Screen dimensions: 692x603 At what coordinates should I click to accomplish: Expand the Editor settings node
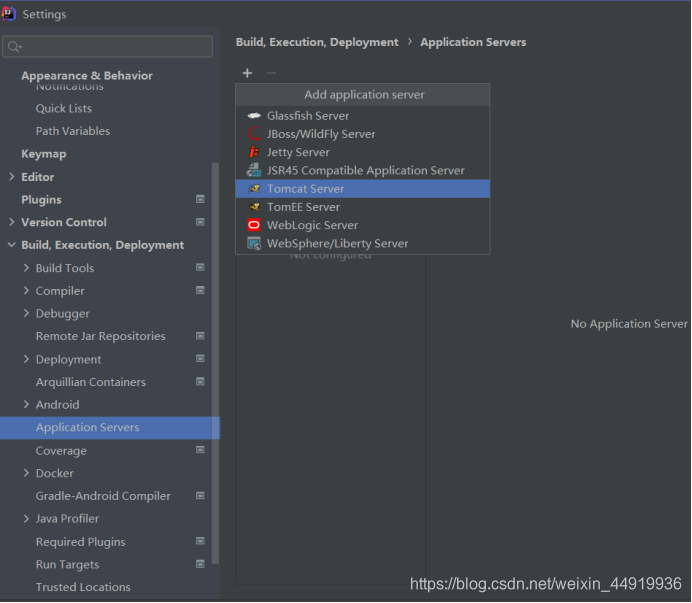coord(11,177)
